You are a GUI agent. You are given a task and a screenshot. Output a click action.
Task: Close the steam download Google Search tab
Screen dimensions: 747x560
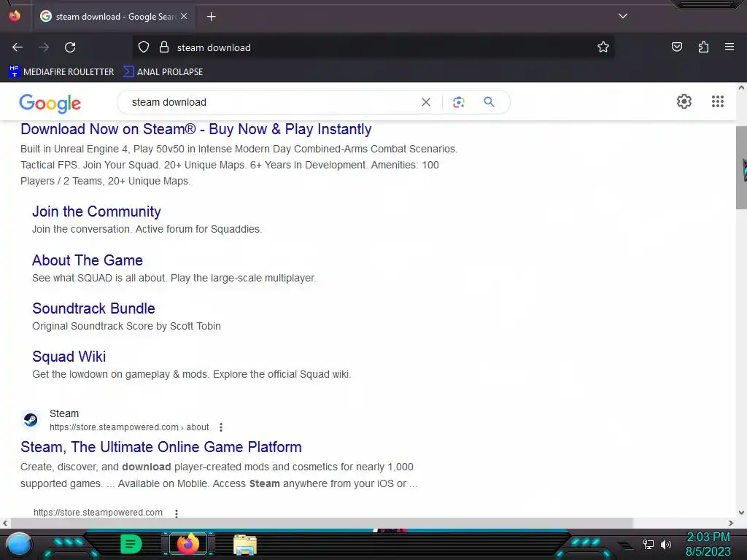pos(184,16)
